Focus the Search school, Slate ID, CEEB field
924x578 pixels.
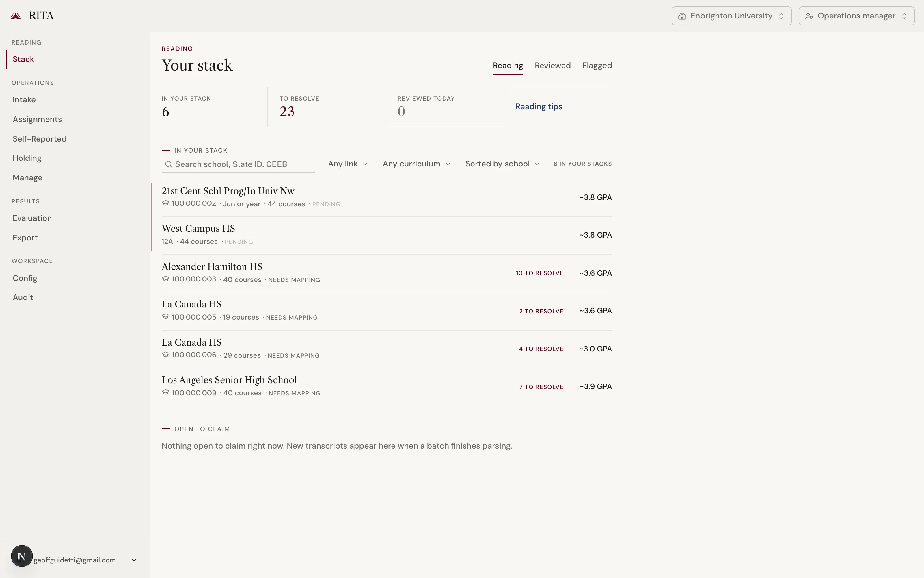point(238,164)
